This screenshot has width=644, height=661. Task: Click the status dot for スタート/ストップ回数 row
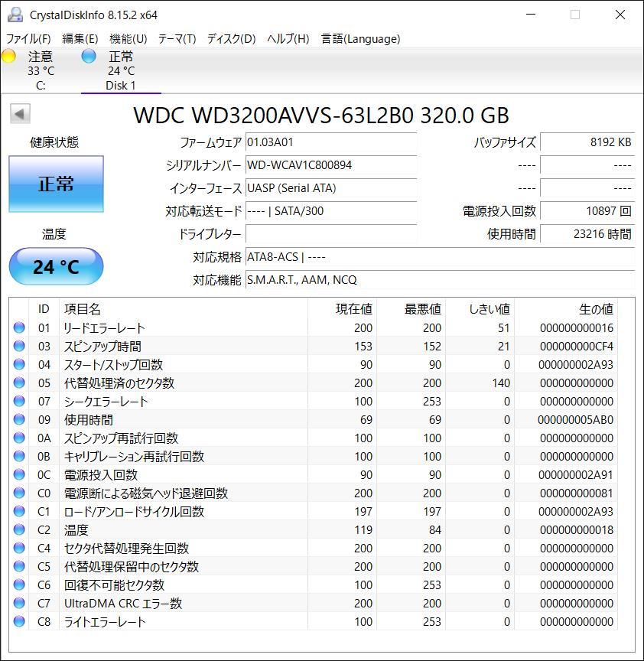[x=19, y=364]
